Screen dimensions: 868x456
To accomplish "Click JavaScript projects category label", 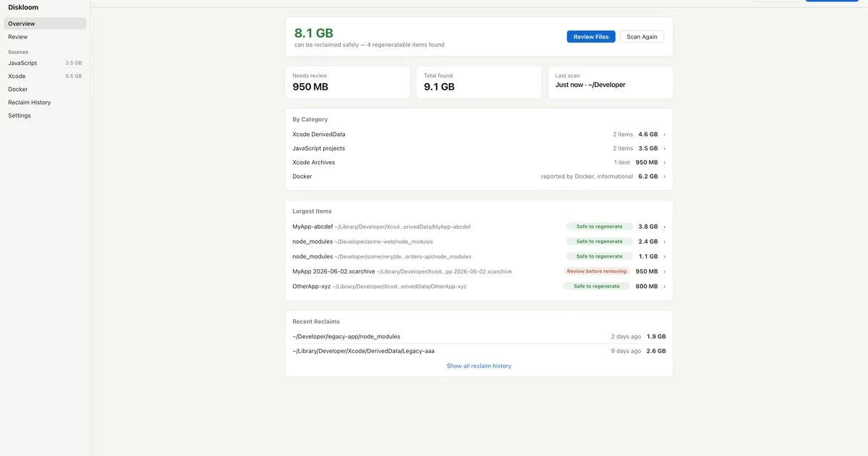I will [x=319, y=148].
